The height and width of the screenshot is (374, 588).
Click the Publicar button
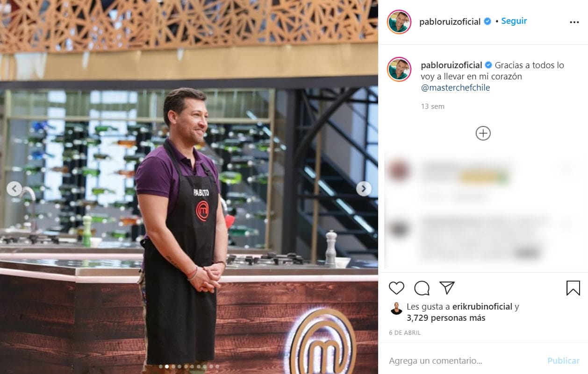[x=563, y=361]
